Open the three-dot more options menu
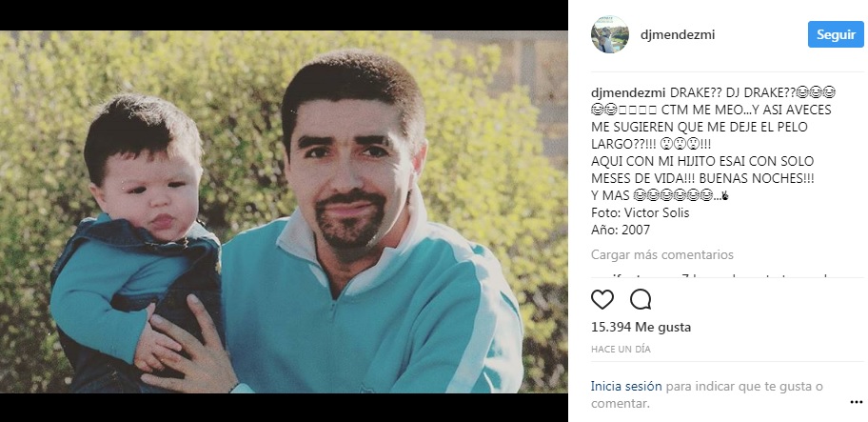 pos(856,402)
